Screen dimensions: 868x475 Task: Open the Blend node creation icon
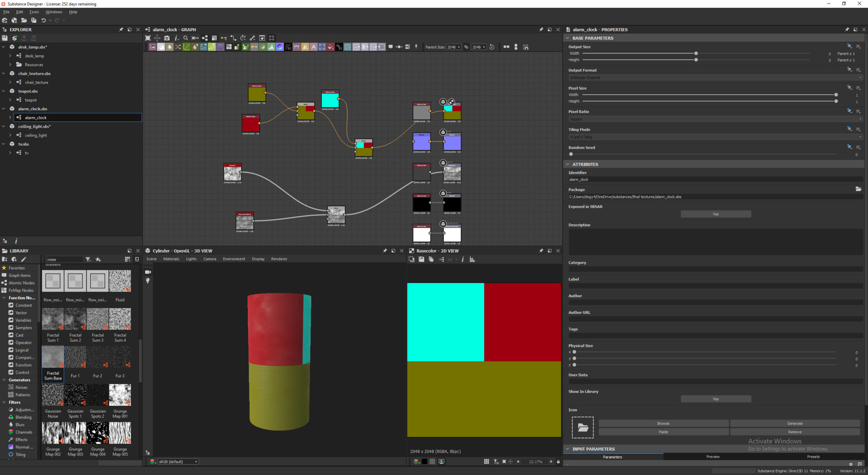(161, 47)
